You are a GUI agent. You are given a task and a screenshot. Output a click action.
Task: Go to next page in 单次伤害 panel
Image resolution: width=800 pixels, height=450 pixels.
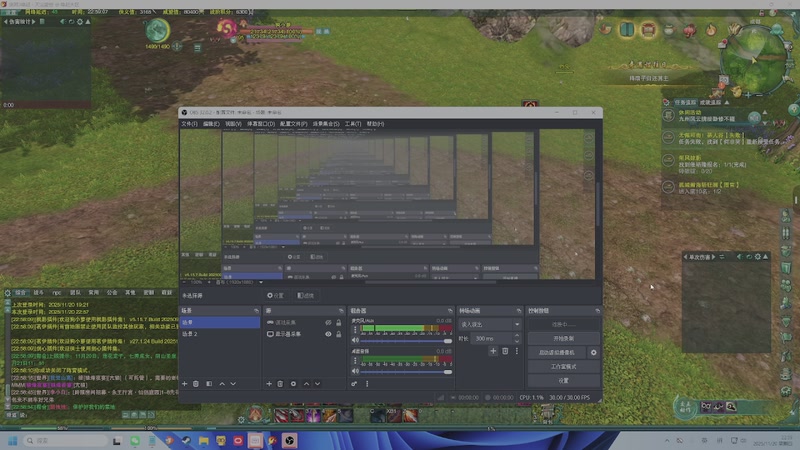pyautogui.click(x=713, y=257)
